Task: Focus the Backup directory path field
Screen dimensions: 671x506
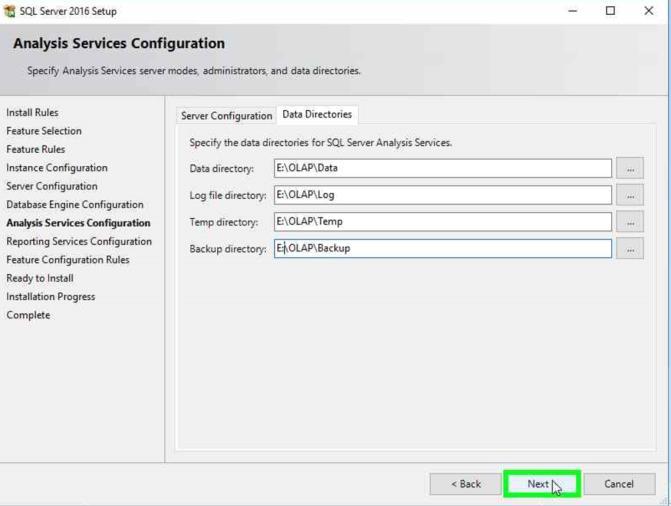Action: pyautogui.click(x=442, y=248)
